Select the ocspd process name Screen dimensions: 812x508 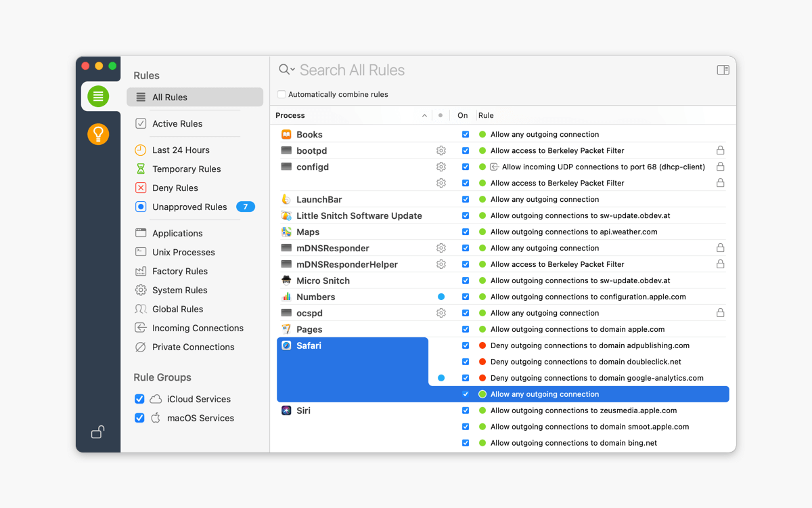pos(309,313)
